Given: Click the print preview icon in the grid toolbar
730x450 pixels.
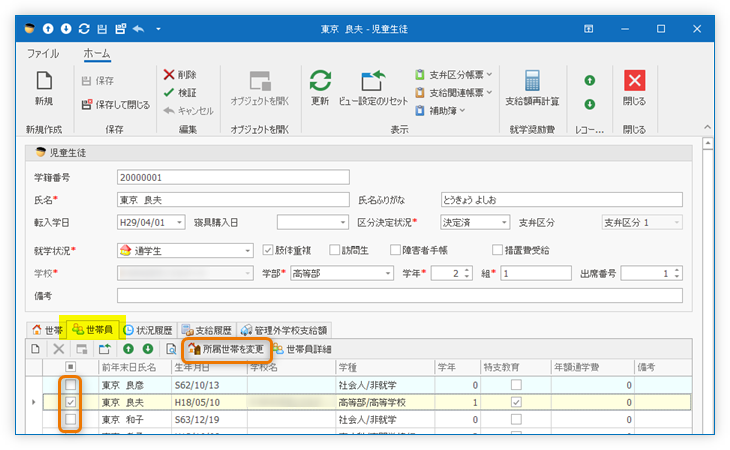Looking at the screenshot, I should pyautogui.click(x=171, y=349).
